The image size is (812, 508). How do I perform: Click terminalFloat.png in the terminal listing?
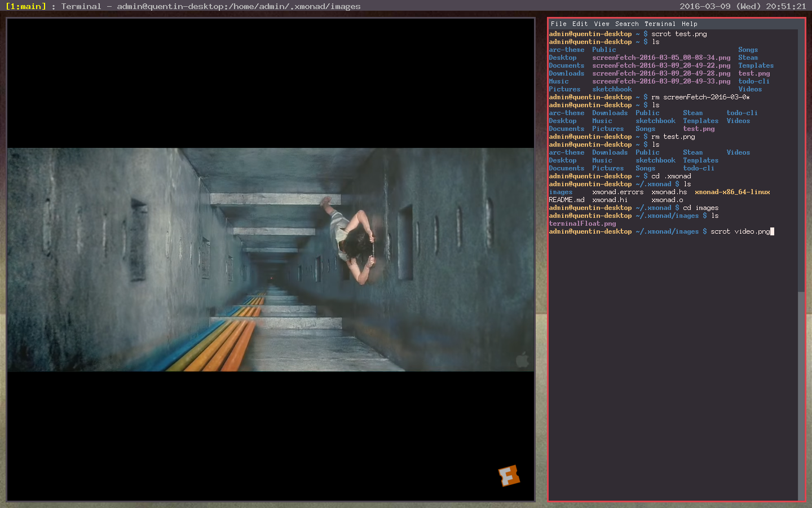tap(582, 224)
